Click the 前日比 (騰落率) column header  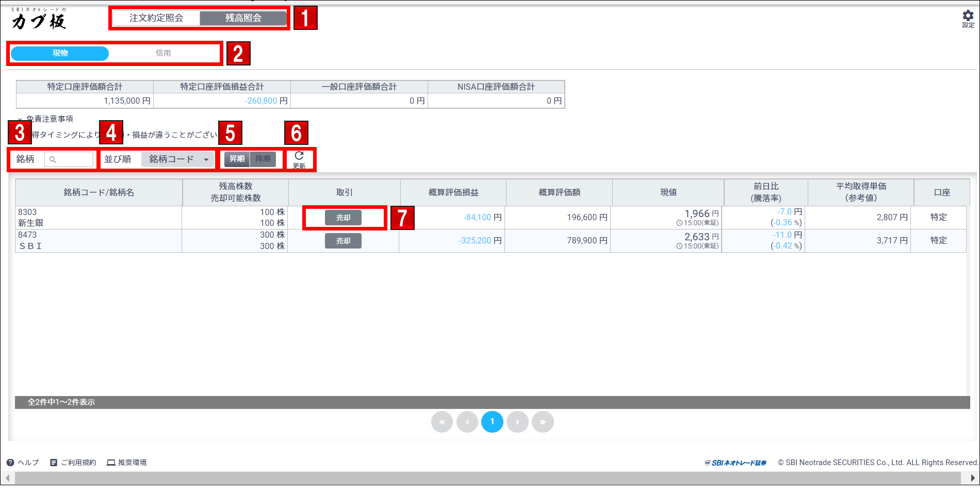(766, 192)
